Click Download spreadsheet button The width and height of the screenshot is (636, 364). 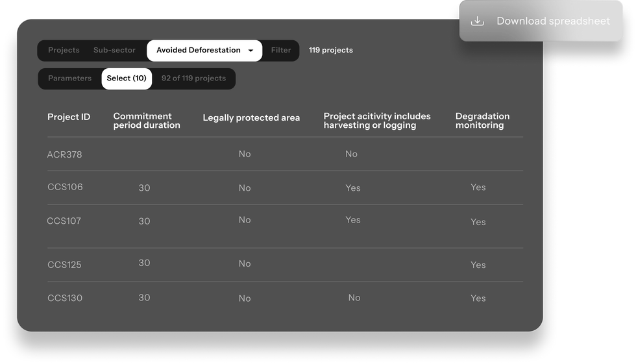click(x=541, y=21)
